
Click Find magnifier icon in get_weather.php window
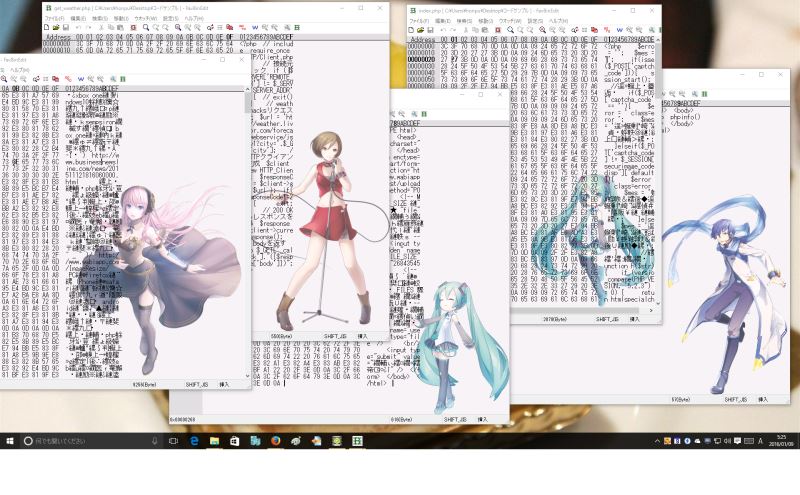point(146,28)
